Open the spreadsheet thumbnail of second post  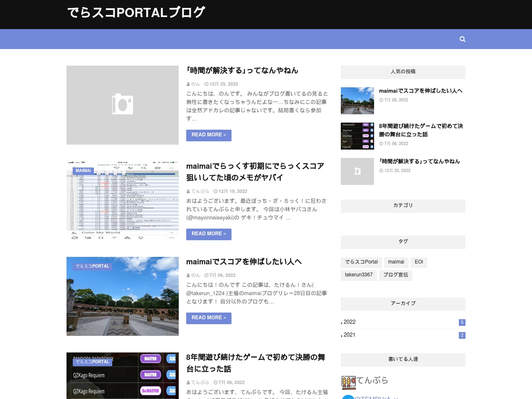pyautogui.click(x=123, y=201)
